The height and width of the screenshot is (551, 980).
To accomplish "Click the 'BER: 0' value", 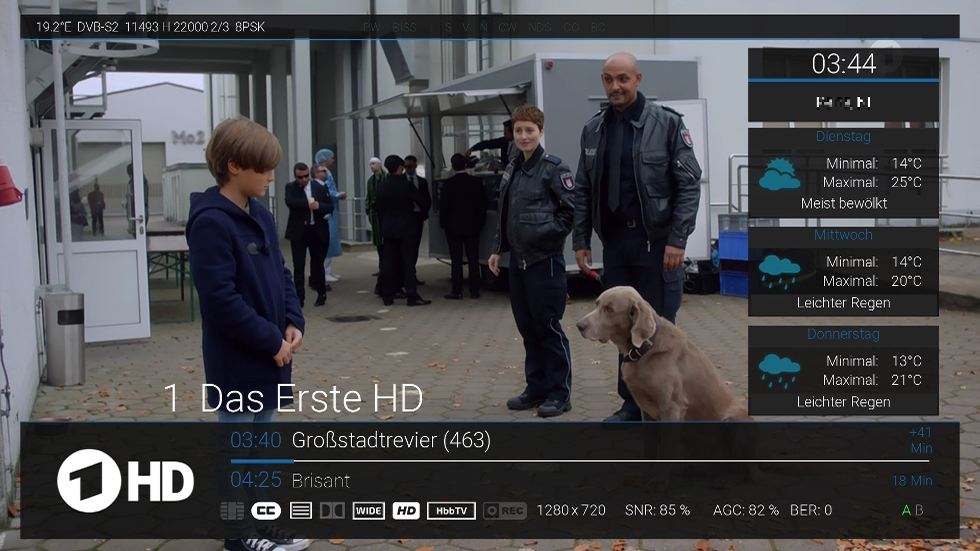I will [811, 510].
